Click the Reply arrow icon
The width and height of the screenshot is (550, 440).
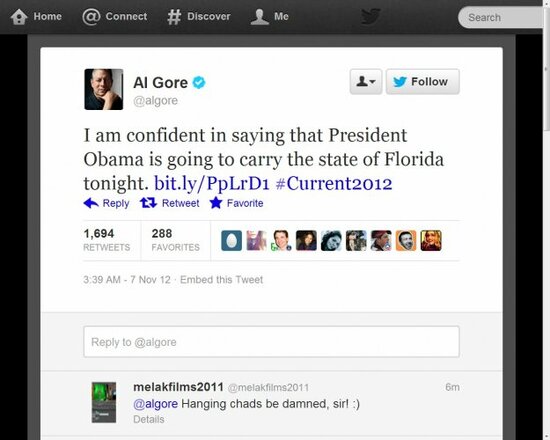click(91, 203)
